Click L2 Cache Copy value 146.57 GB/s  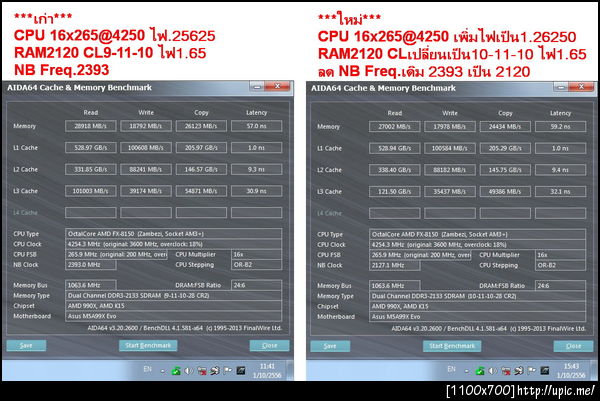click(x=201, y=169)
